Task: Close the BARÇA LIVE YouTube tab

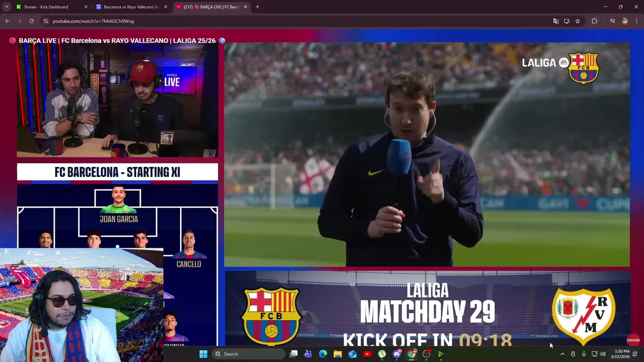Action: coord(246,7)
